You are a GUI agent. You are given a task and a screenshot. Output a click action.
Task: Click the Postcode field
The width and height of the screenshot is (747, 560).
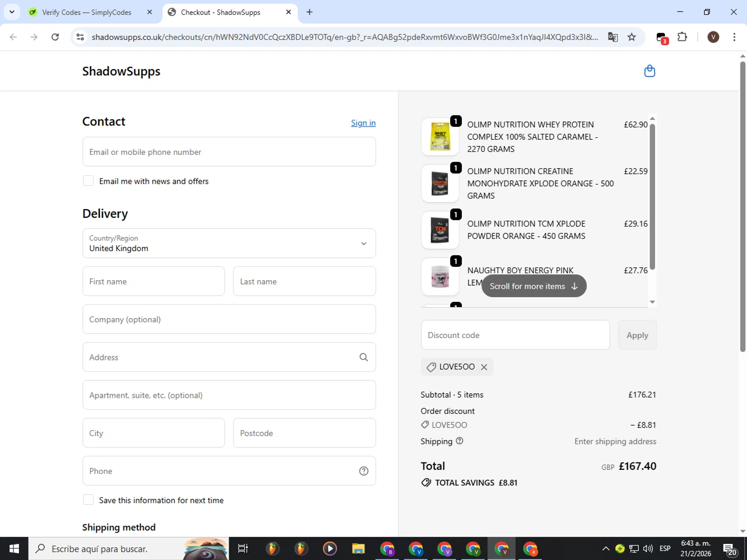(304, 433)
